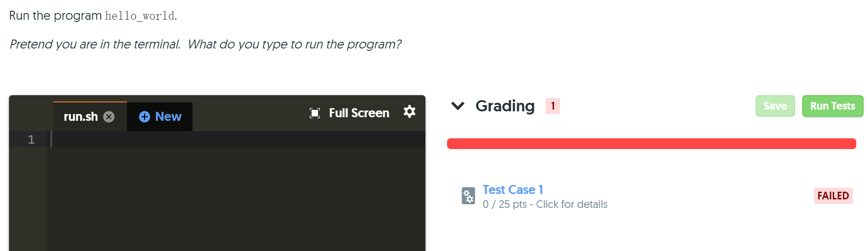
Task: Click line number 1 in gutter
Action: pos(31,140)
